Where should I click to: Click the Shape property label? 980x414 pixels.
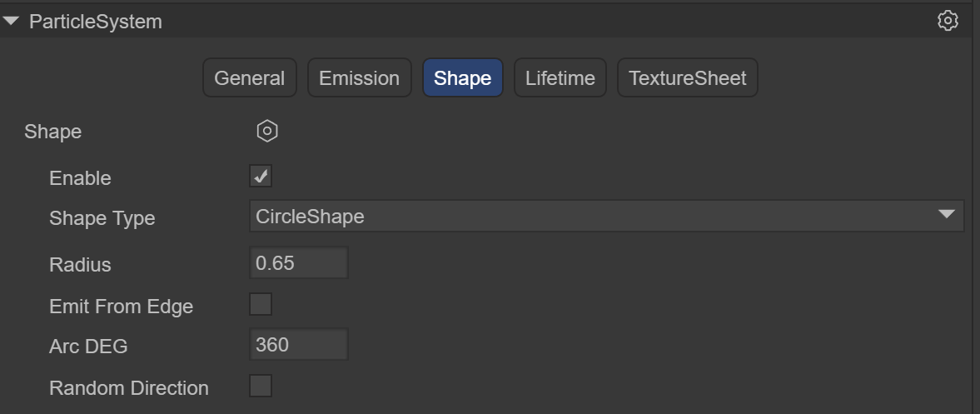(x=53, y=132)
